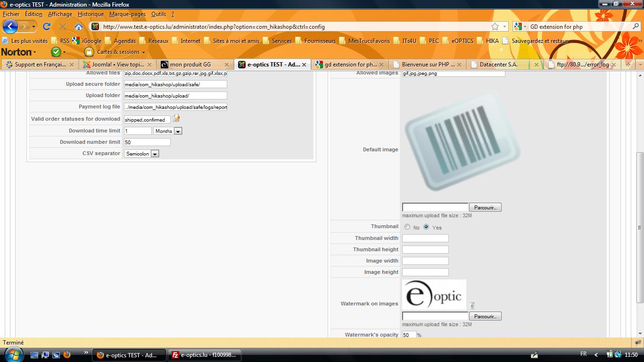644x362 pixels.
Task: Open Download time limit Months dropdown
Action: (x=168, y=131)
